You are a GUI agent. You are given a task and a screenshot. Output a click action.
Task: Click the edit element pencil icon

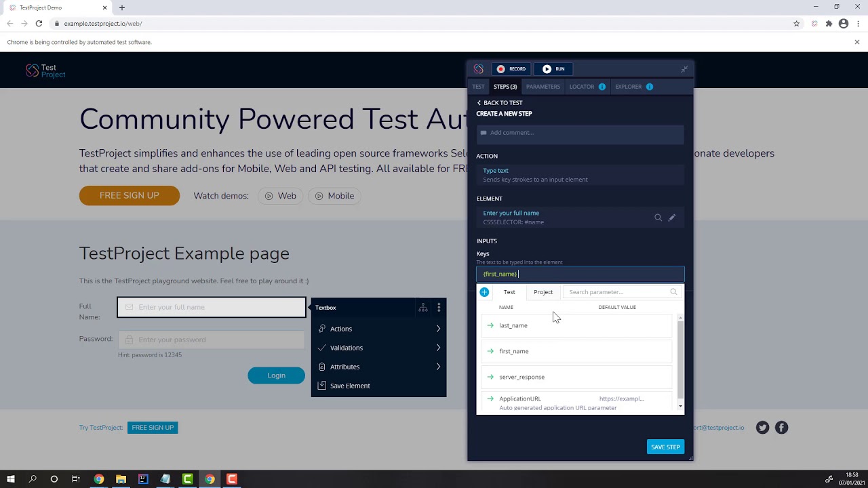coord(672,218)
